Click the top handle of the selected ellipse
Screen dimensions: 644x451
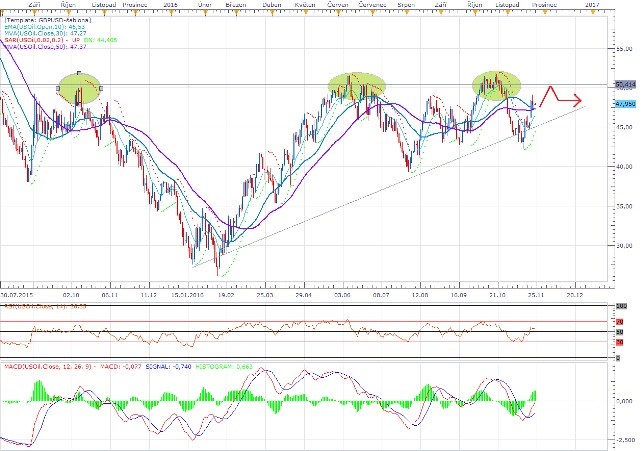point(79,73)
